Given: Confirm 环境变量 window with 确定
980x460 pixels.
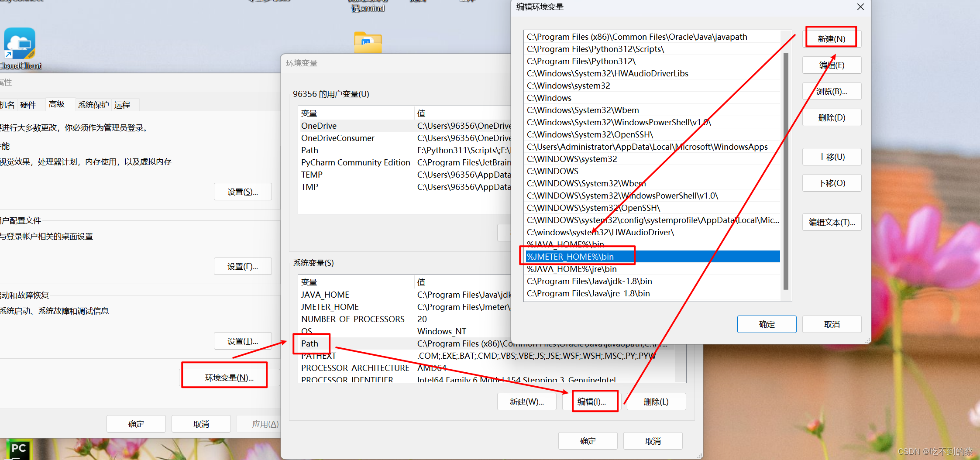Looking at the screenshot, I should [x=588, y=441].
